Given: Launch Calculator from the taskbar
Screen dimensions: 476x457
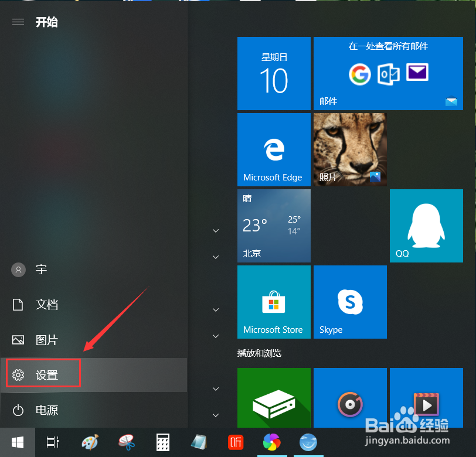Looking at the screenshot, I should [163, 442].
